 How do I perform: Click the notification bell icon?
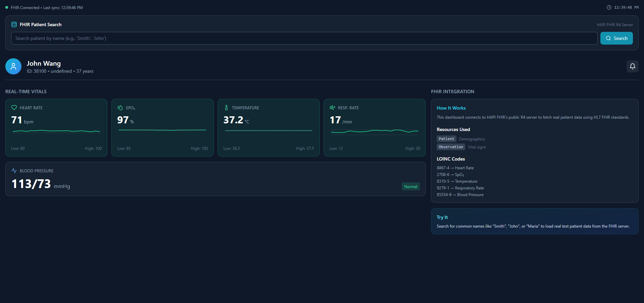tap(632, 66)
